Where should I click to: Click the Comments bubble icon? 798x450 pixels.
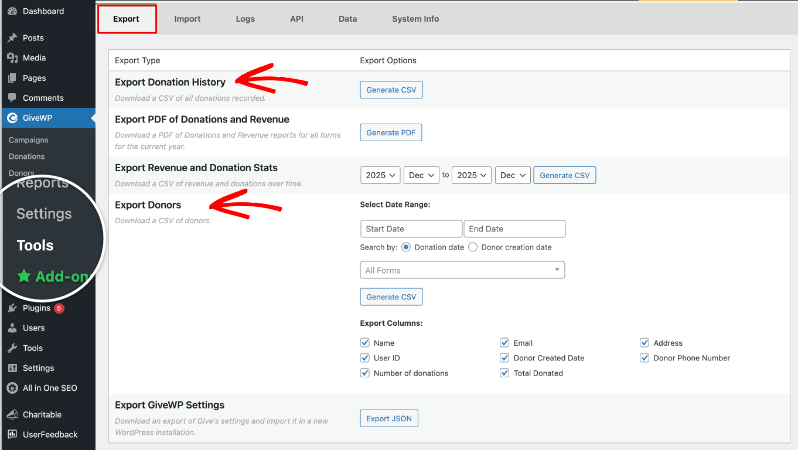click(x=12, y=98)
